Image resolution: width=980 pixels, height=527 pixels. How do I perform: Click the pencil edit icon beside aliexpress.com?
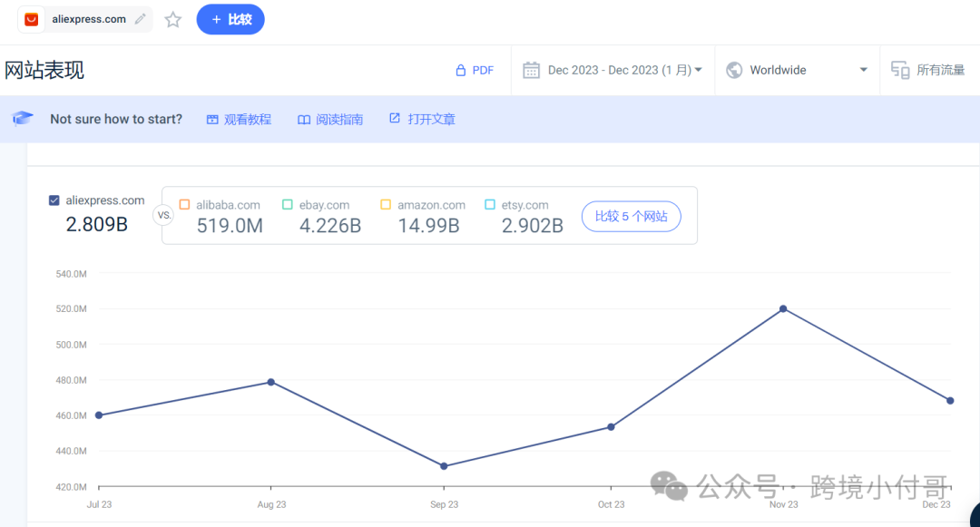point(140,19)
